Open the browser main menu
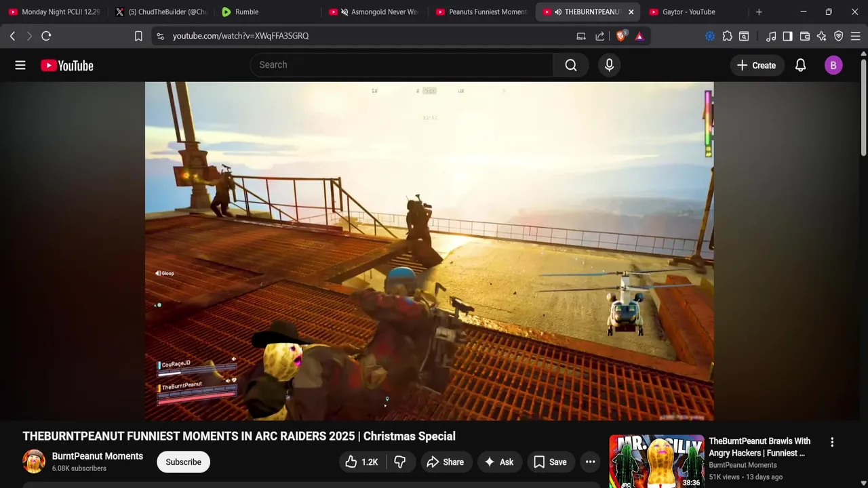The height and width of the screenshot is (488, 868). coord(855,36)
